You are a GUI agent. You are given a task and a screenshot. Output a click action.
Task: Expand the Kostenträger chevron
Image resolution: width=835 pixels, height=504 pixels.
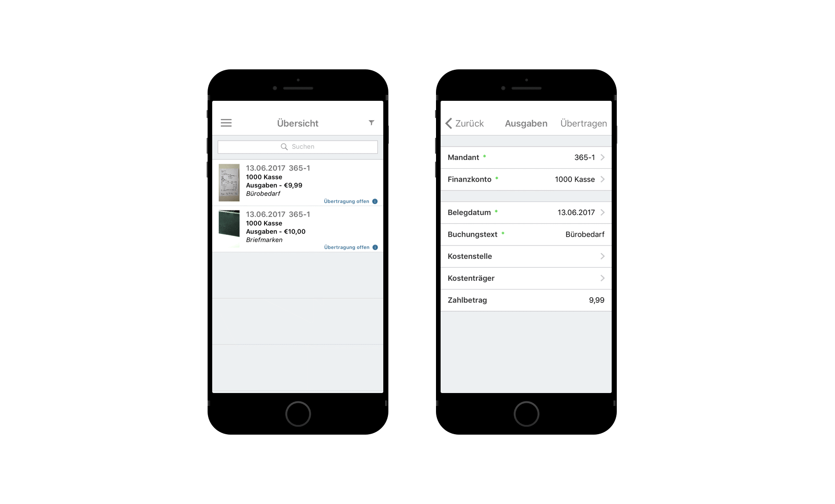click(602, 278)
